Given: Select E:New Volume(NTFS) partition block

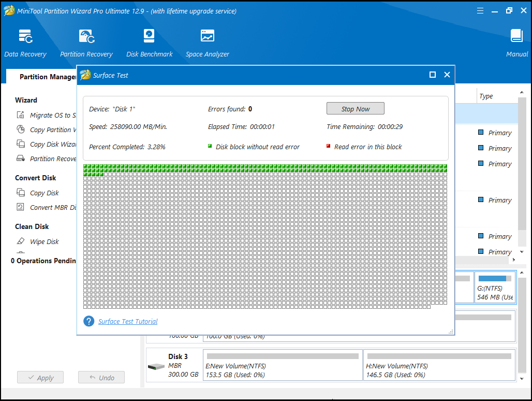Looking at the screenshot, I should [283, 365].
